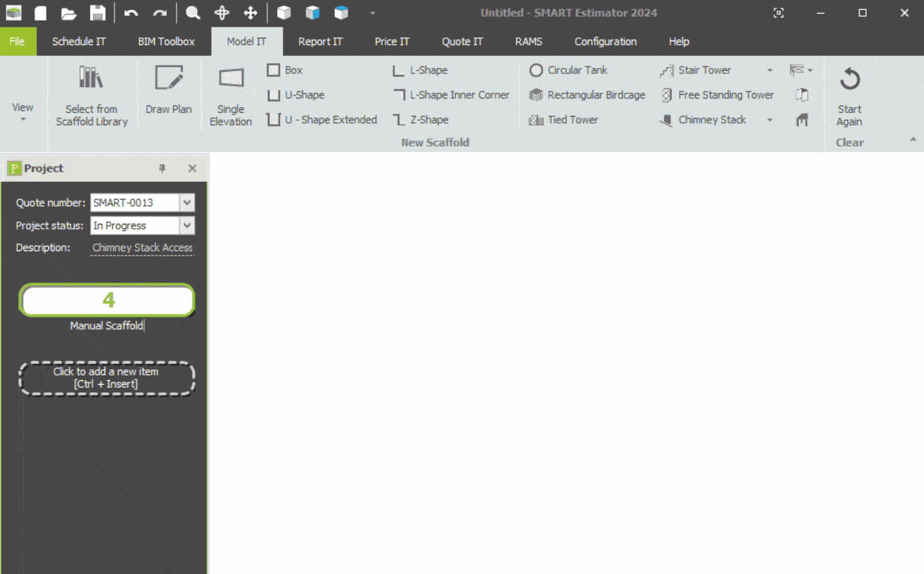The height and width of the screenshot is (574, 924).
Task: Collapse the ribbon with the chevron
Action: point(913,140)
